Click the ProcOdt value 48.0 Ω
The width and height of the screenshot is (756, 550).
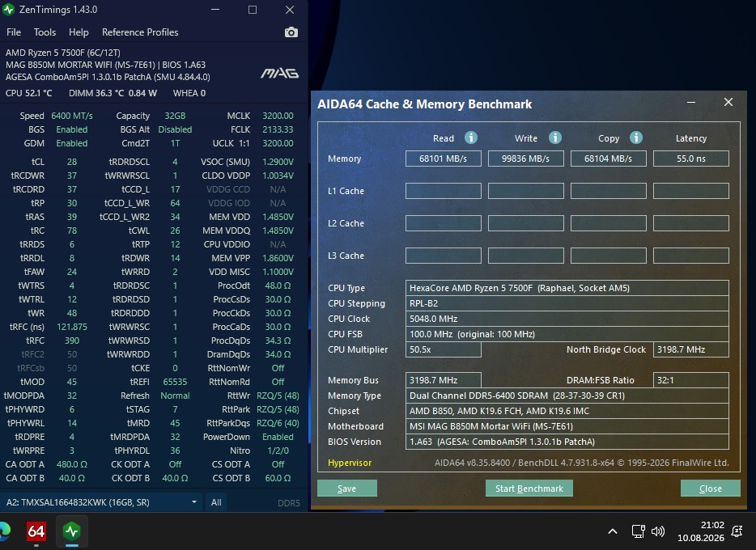coord(278,286)
